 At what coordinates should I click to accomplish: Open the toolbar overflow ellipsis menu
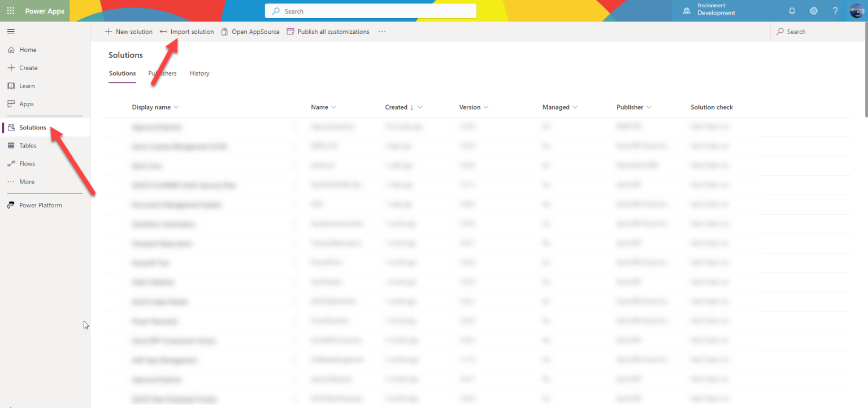pyautogui.click(x=382, y=32)
